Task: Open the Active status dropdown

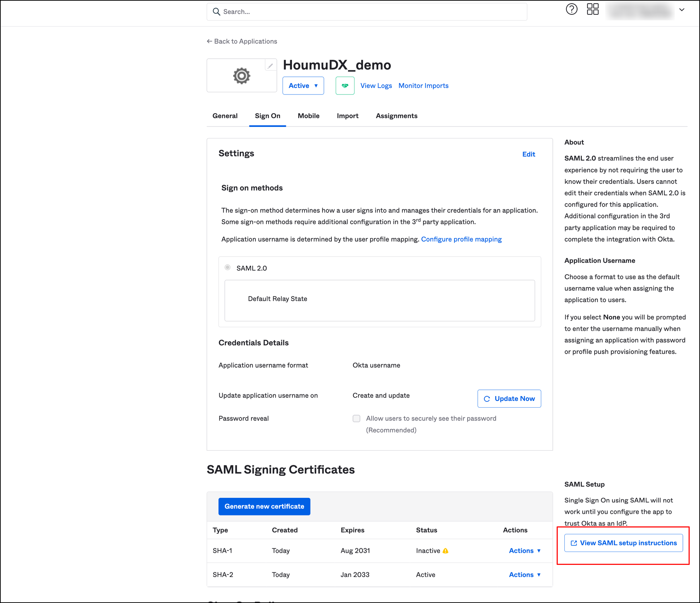Action: tap(303, 86)
